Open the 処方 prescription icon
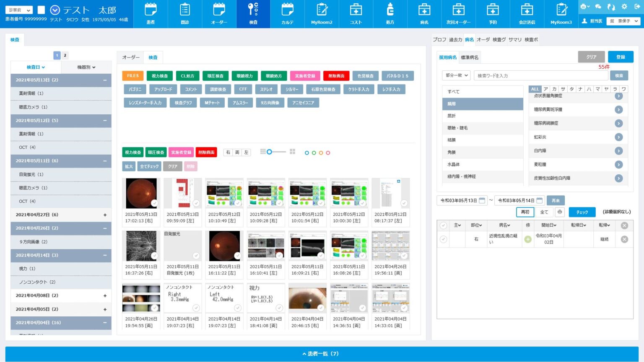The width and height of the screenshot is (644, 362). [390, 14]
